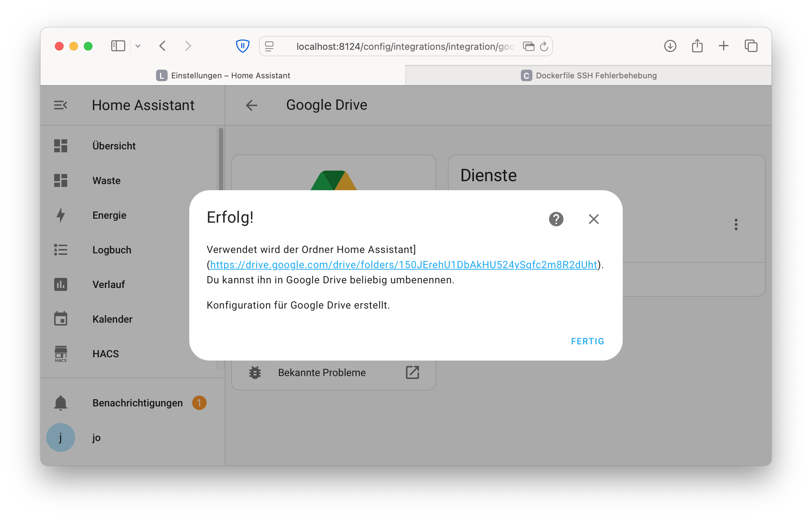This screenshot has height=519, width=812.
Task: Open three-dot menu in Dienste card
Action: (736, 224)
